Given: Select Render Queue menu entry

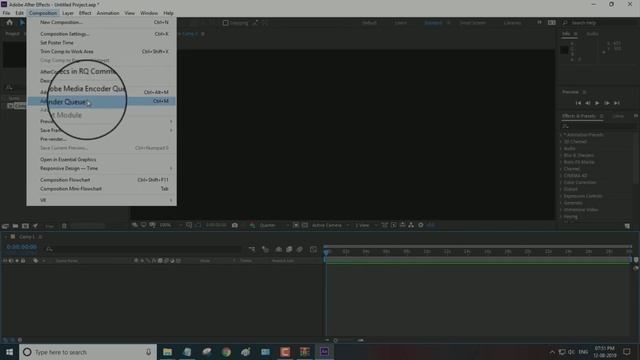Looking at the screenshot, I should point(102,101).
